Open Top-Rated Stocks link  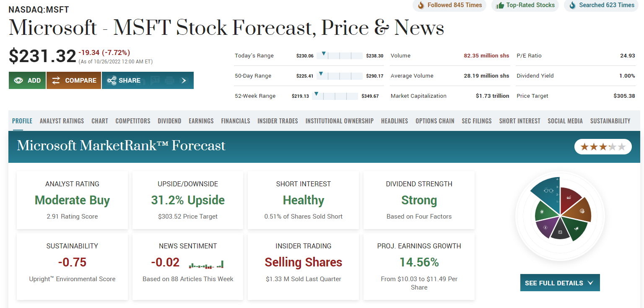(x=525, y=5)
